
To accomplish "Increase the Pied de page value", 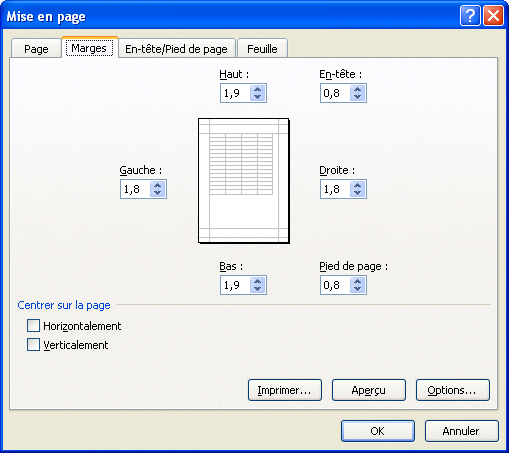I will point(357,281).
